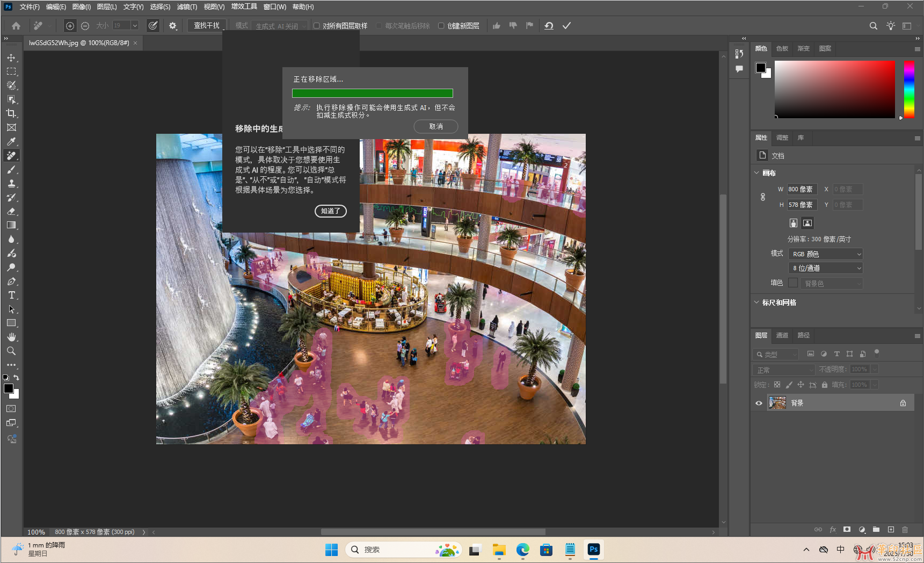
Task: Select the Eyedropper tool
Action: tap(11, 141)
